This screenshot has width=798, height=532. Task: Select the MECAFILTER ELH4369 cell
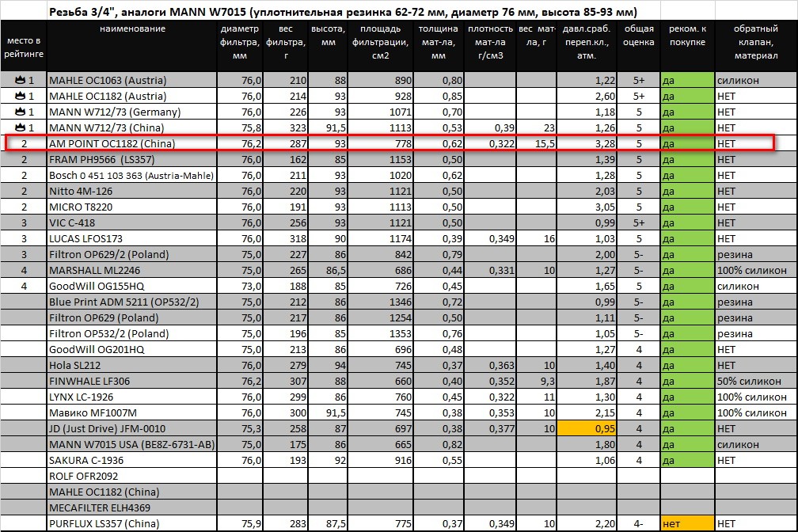(131, 507)
